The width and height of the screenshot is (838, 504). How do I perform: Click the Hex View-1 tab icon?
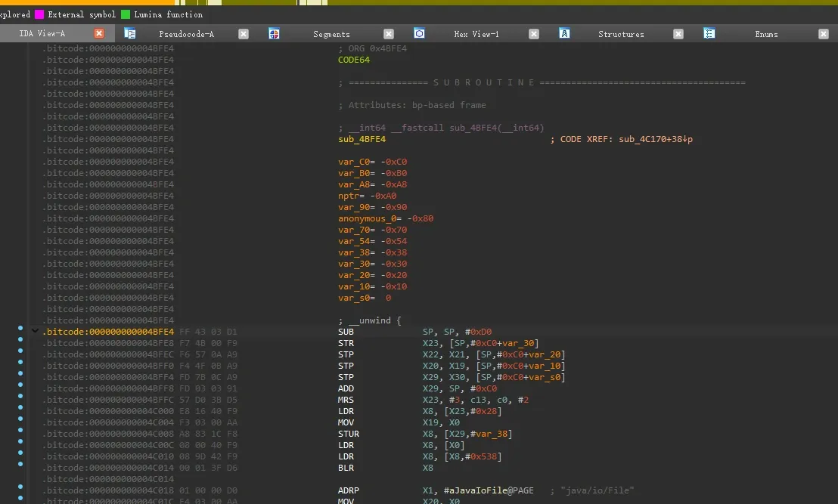(420, 34)
